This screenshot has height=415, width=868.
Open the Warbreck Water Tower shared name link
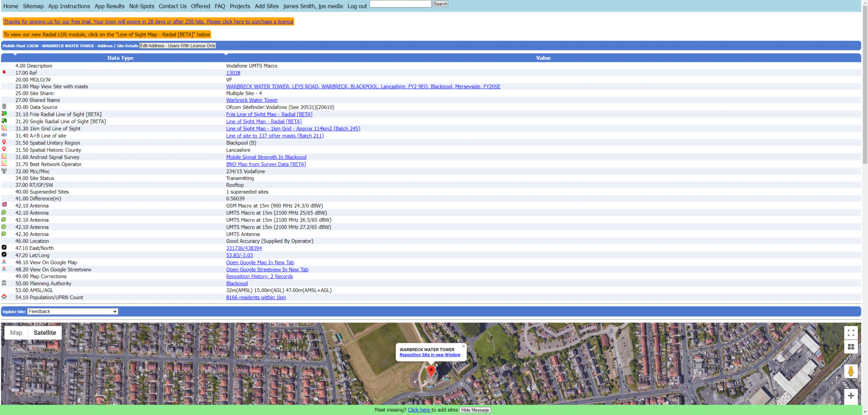click(x=252, y=100)
